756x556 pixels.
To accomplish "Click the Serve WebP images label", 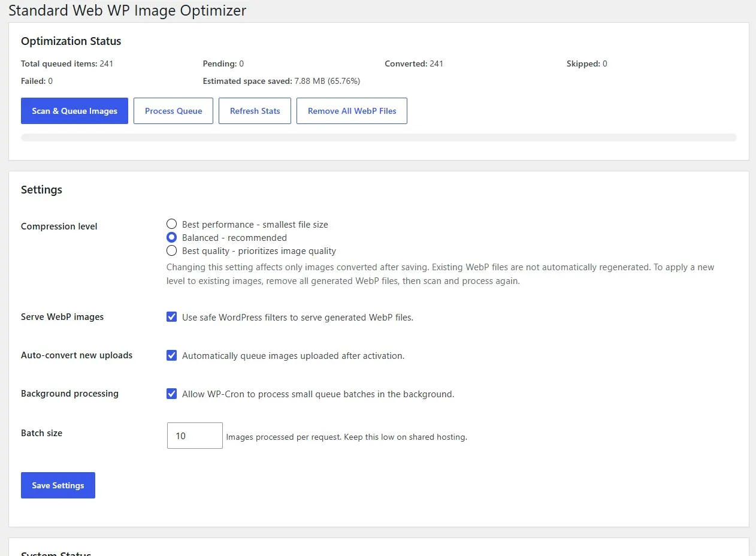I will point(62,317).
